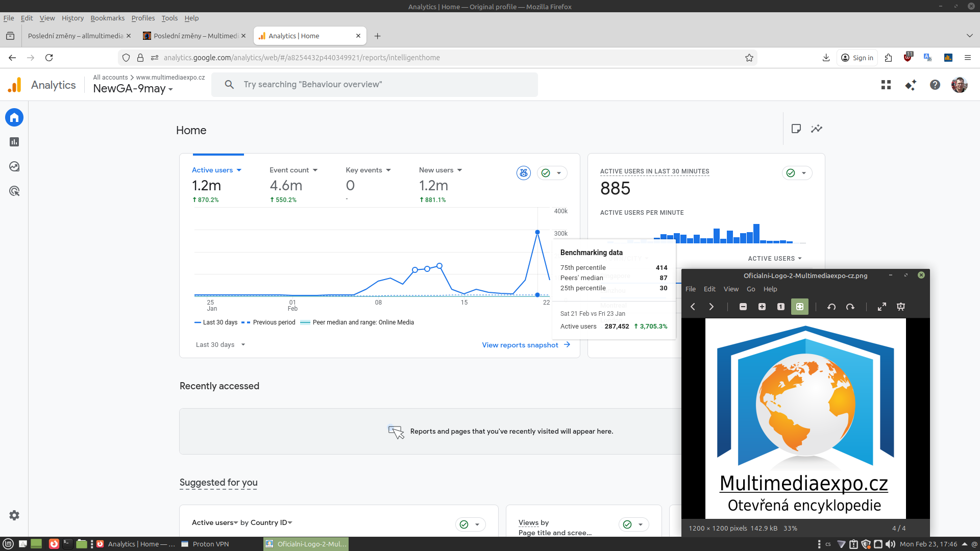Toggle benchmarking icon on chart card

point(523,173)
